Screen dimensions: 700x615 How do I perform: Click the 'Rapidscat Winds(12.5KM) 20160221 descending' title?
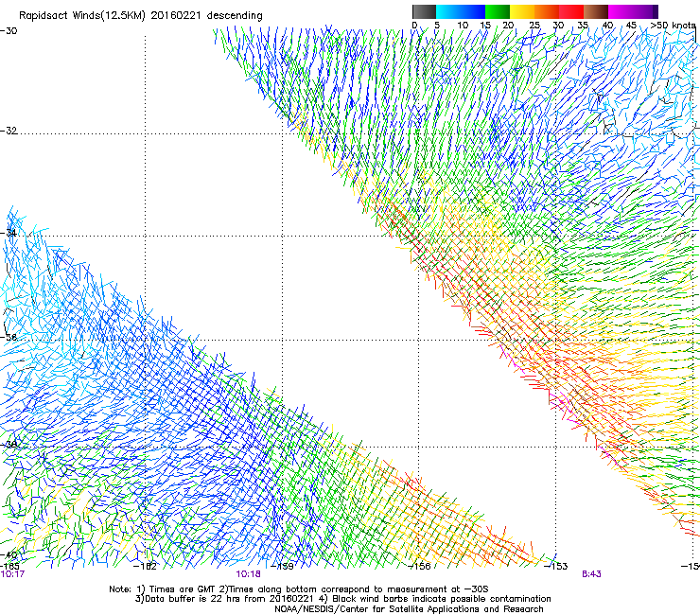point(141,16)
